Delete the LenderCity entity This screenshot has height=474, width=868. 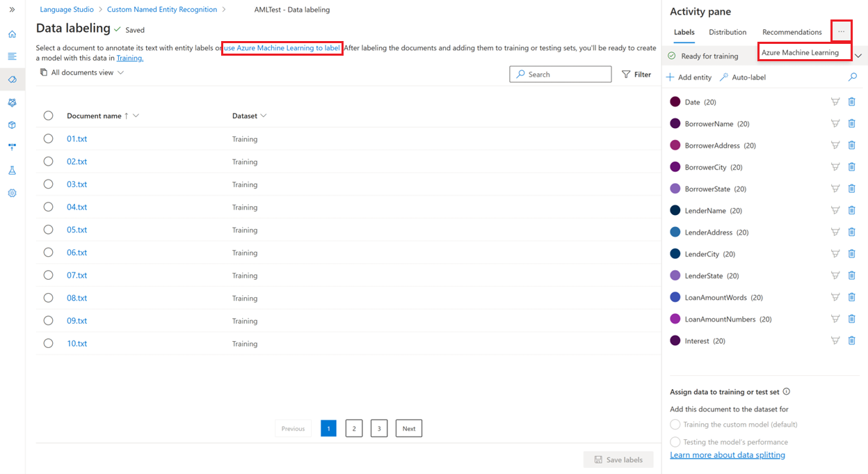tap(852, 253)
